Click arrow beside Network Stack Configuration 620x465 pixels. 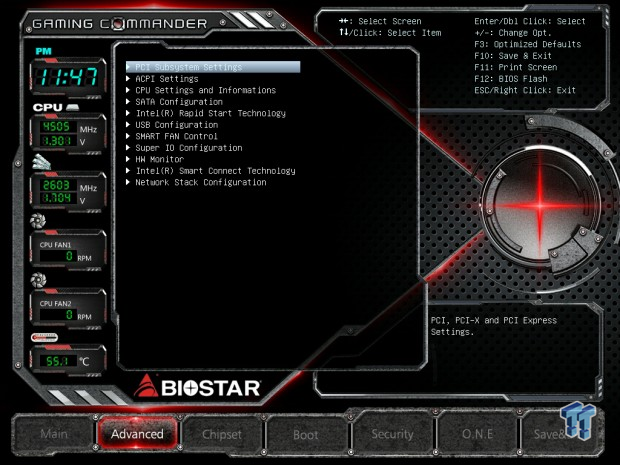click(128, 182)
